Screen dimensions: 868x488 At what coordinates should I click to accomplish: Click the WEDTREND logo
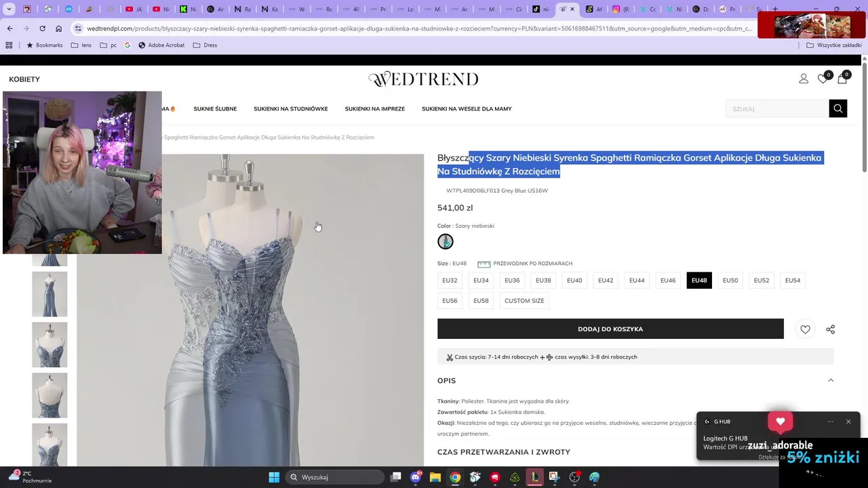click(423, 79)
